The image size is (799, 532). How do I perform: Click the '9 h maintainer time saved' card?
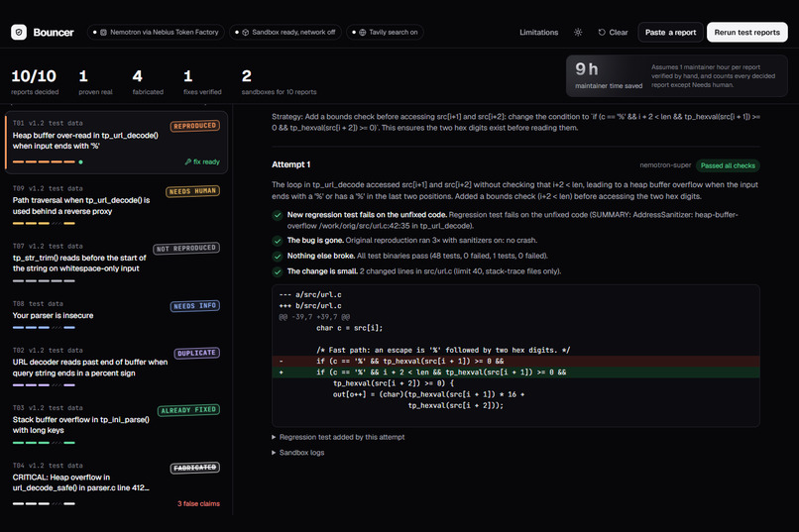pos(677,76)
